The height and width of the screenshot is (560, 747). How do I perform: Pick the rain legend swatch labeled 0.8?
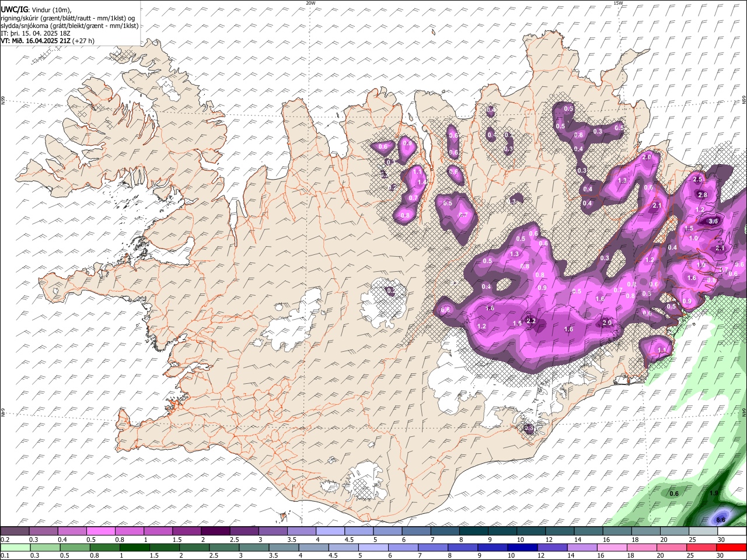click(105, 547)
